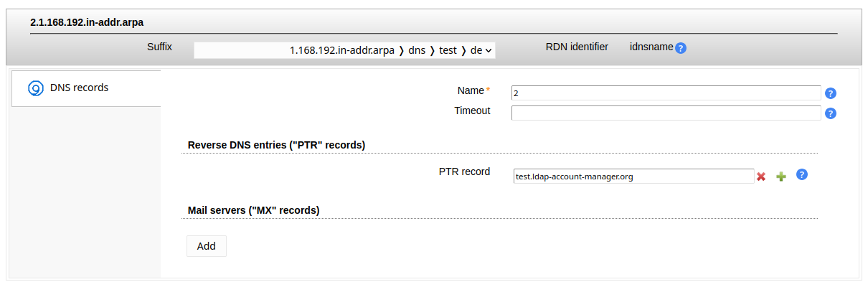
Task: Open help for RDN identifier idnsname
Action: click(x=681, y=48)
